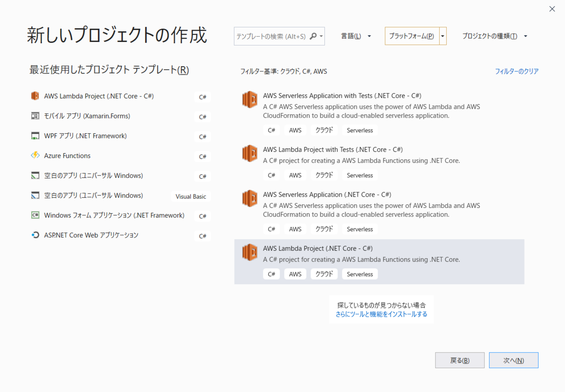Click the AWS Lambda icon in recent templates
Screen dimensions: 565x392
click(35, 96)
